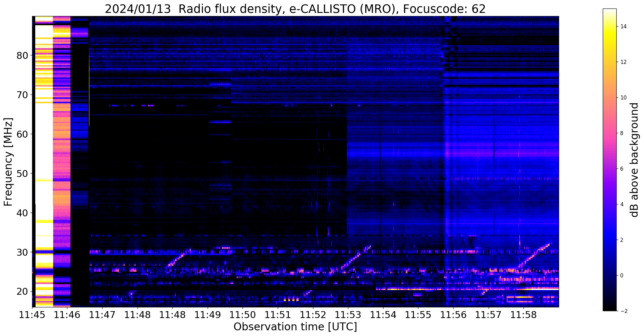Click the 'dB above background' colorbar label
The width and height of the screenshot is (644, 336).
(634, 160)
